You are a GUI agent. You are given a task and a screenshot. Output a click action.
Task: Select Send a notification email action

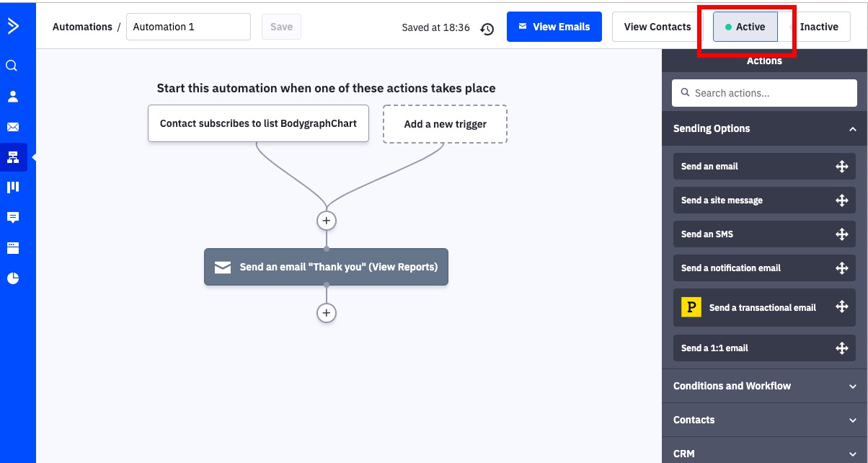pos(764,268)
